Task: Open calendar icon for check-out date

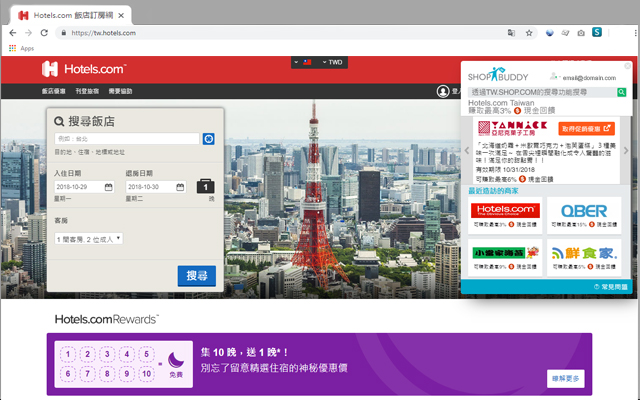Action: tap(180, 187)
